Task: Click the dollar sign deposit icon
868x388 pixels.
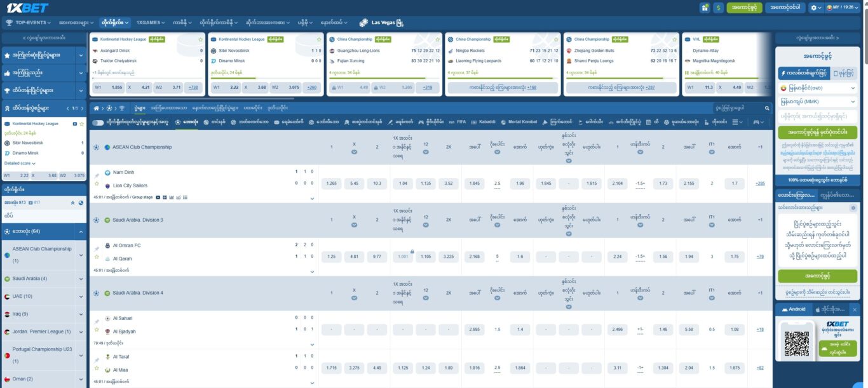Action: point(719,8)
